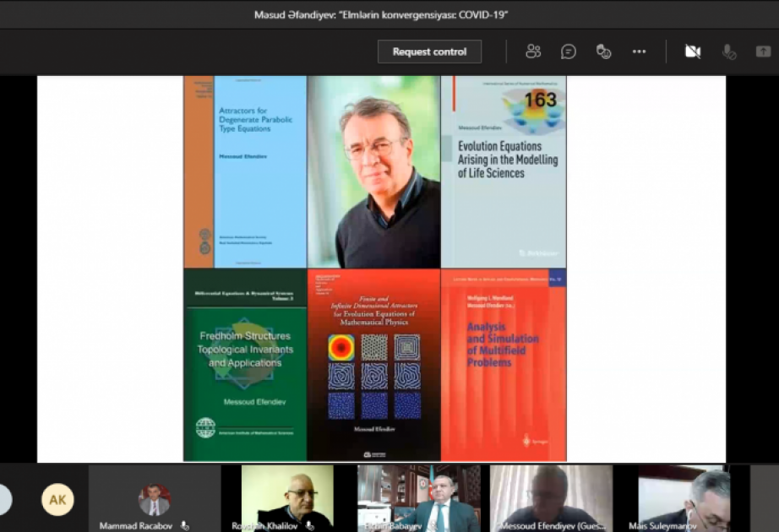
Task: Click the Share content tray icon
Action: pyautogui.click(x=763, y=52)
